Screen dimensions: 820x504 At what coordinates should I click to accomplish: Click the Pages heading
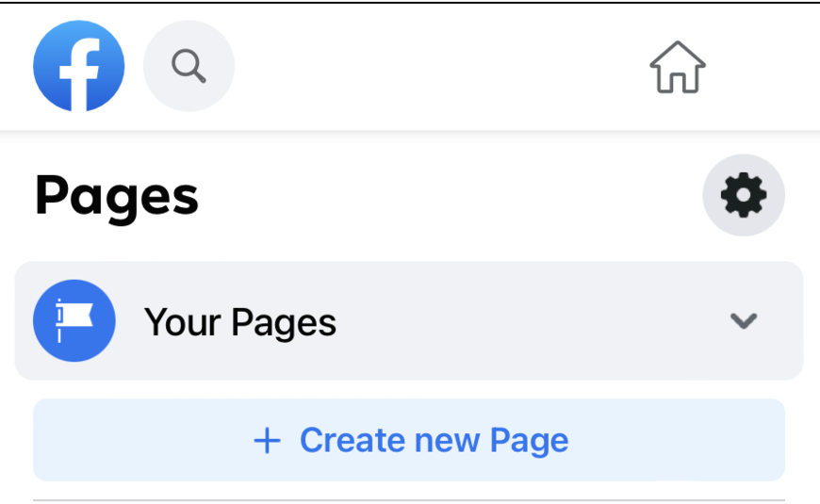point(117,198)
